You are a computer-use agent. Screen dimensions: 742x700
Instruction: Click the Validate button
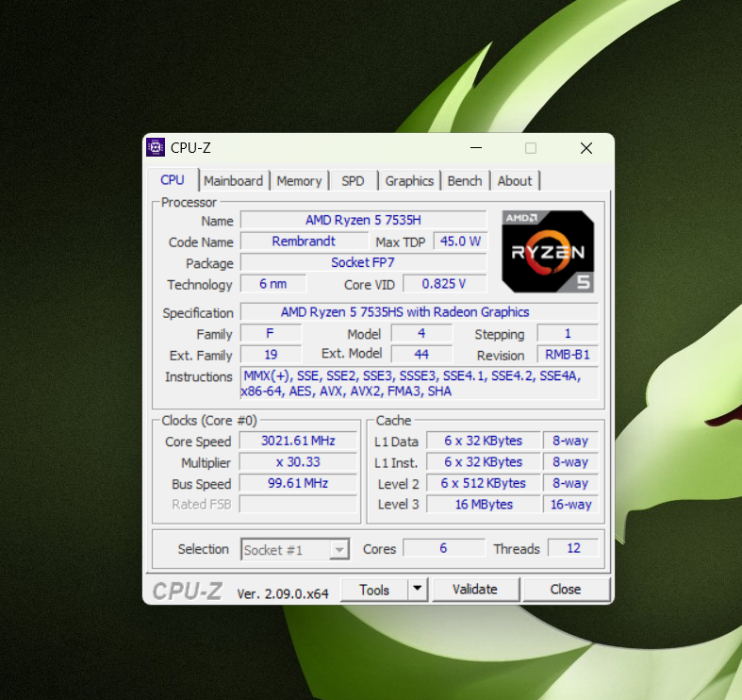click(x=475, y=590)
